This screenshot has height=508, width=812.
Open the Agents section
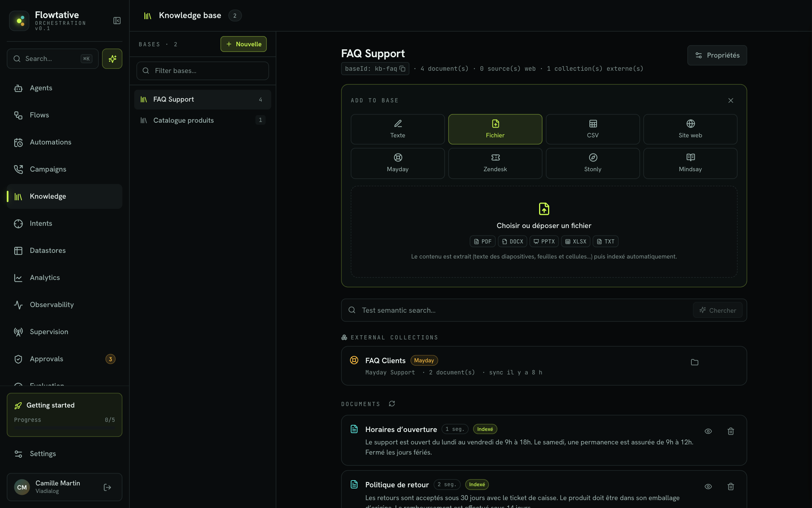(x=64, y=88)
